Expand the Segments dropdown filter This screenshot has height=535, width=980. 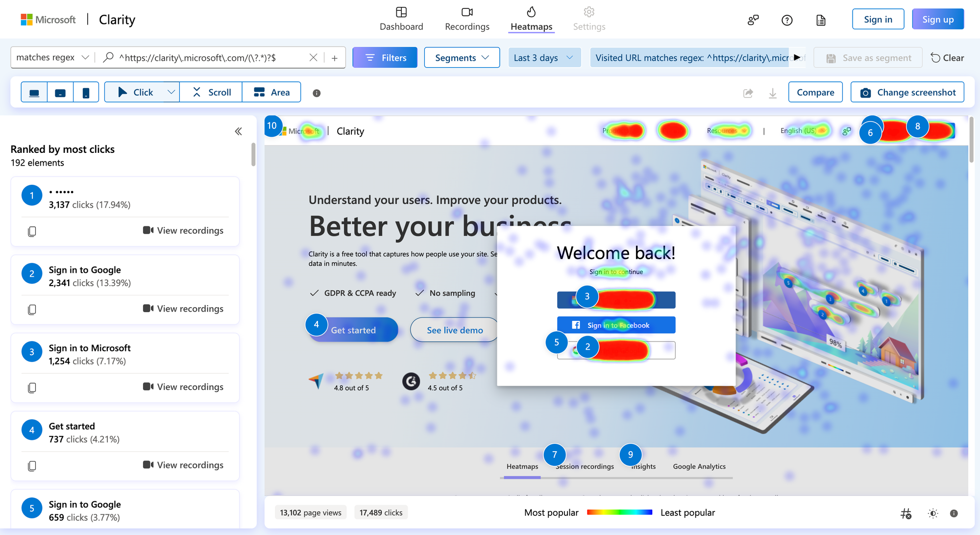coord(461,58)
